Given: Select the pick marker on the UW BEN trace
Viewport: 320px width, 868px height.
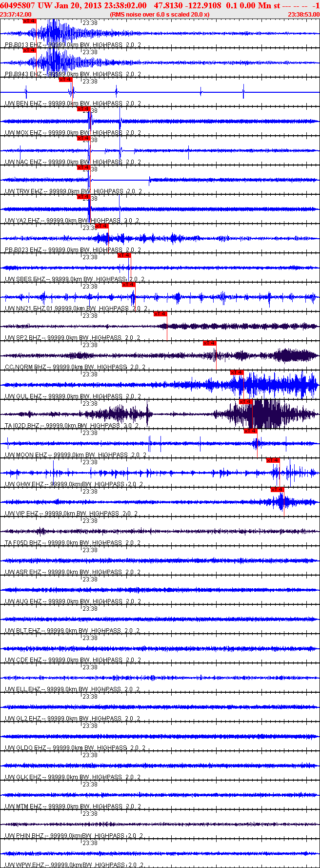Looking at the screenshot, I should click(x=65, y=80).
